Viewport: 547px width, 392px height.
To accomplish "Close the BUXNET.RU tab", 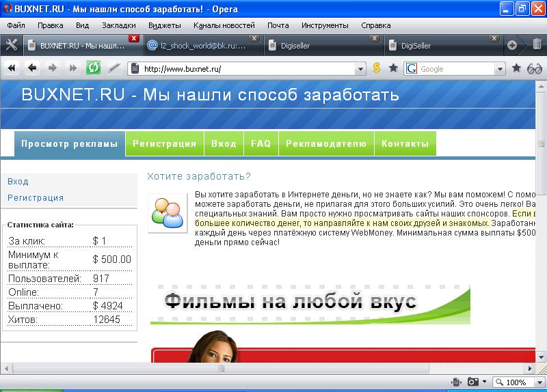I will tap(133, 38).
